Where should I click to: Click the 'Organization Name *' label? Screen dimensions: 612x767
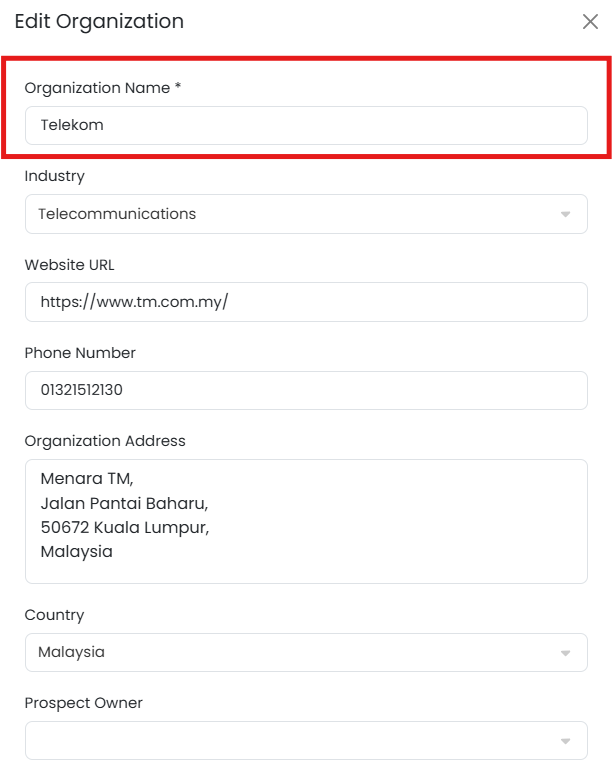103,88
